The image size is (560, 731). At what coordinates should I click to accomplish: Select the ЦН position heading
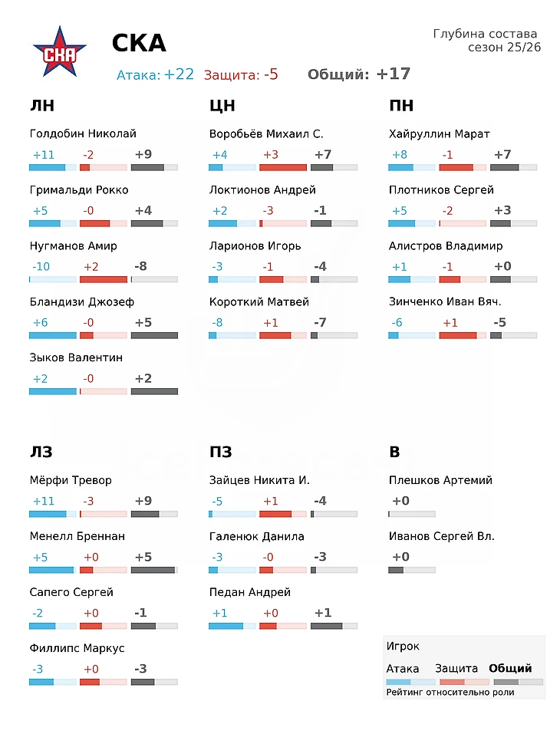pyautogui.click(x=222, y=105)
